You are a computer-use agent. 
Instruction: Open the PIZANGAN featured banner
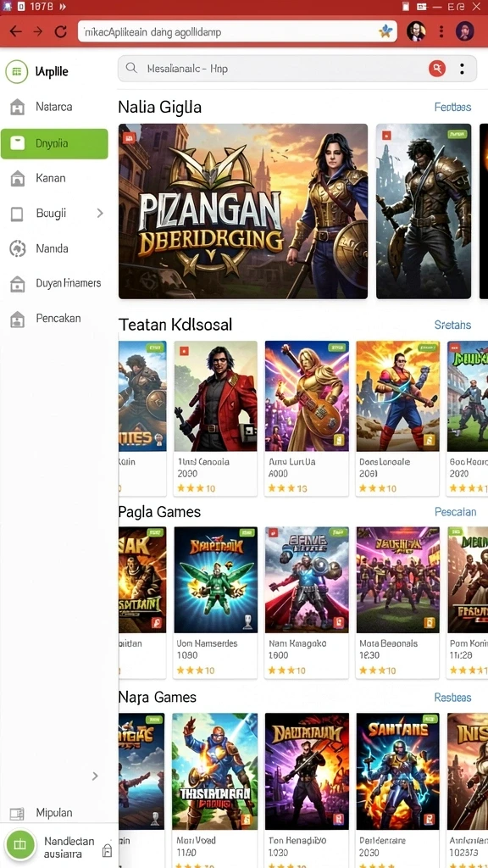[243, 211]
